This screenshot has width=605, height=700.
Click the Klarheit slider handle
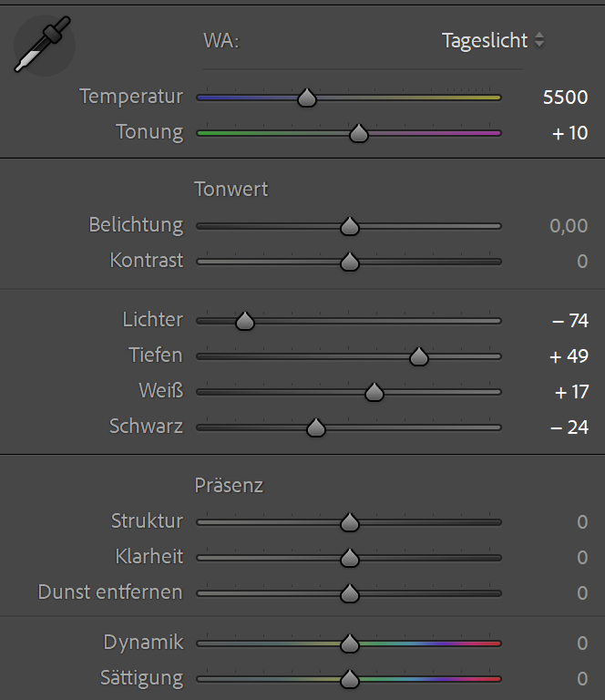(x=349, y=558)
